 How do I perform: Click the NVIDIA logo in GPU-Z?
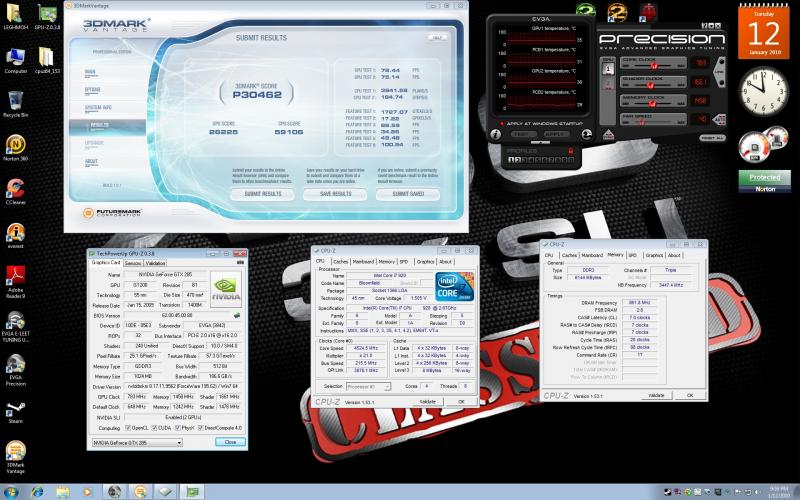[x=226, y=289]
